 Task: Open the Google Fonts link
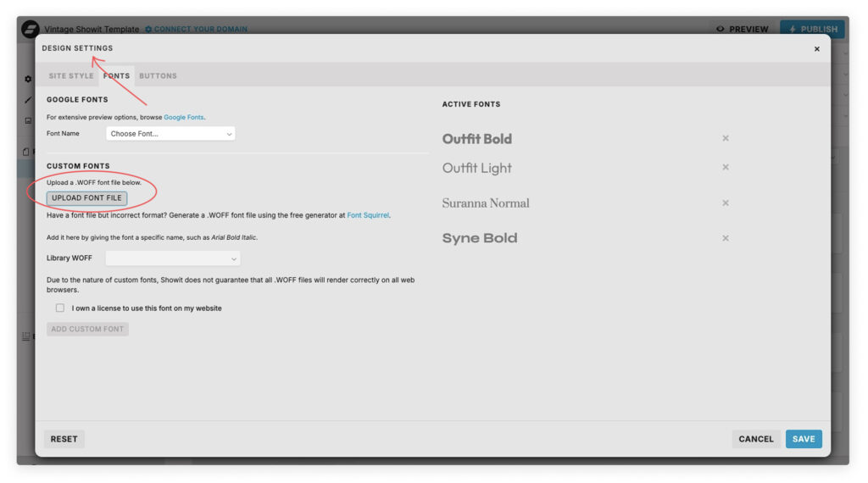(184, 117)
